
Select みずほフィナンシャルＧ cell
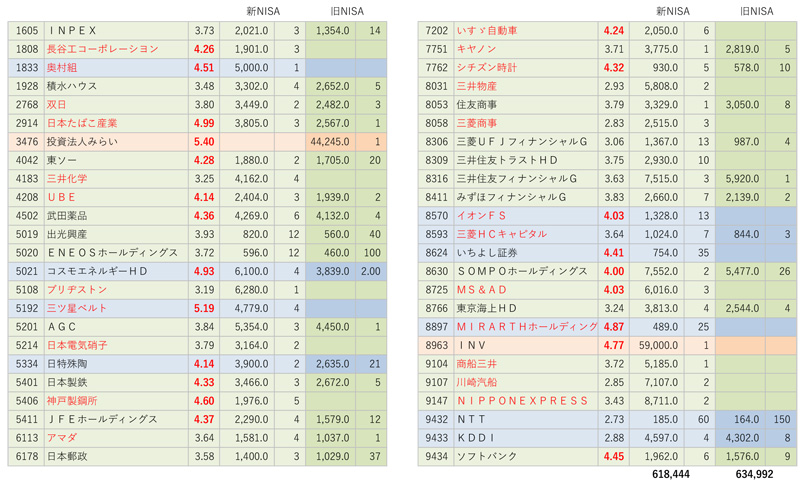pyautogui.click(x=526, y=197)
